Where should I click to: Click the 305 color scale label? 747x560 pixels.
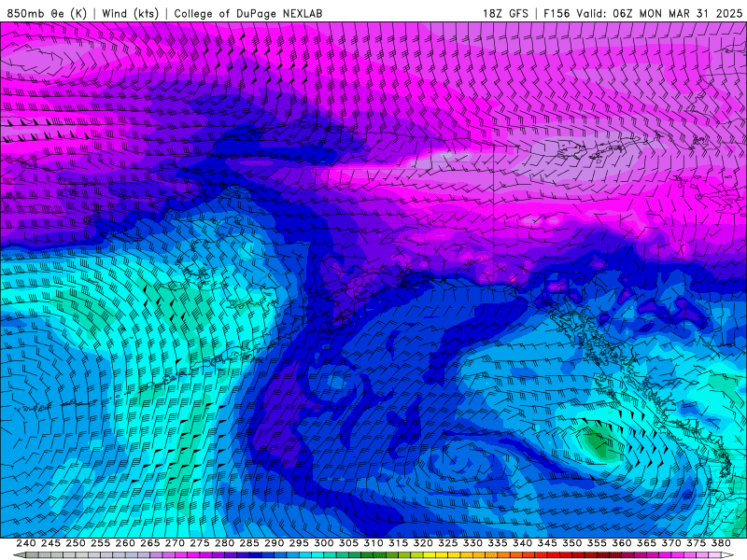coord(348,543)
